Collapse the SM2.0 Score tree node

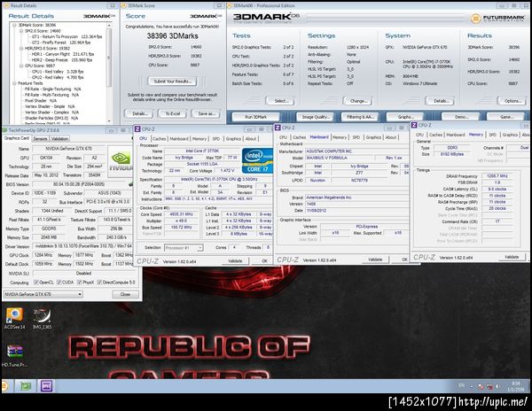point(21,31)
